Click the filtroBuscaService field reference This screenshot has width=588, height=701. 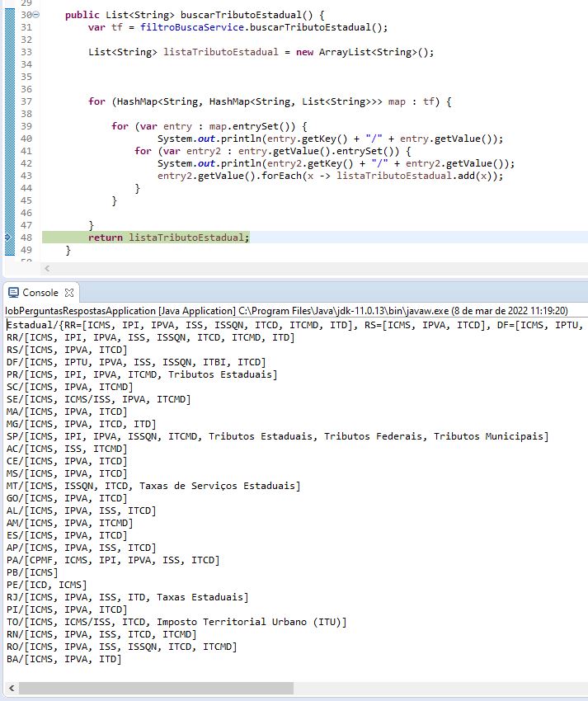click(192, 27)
